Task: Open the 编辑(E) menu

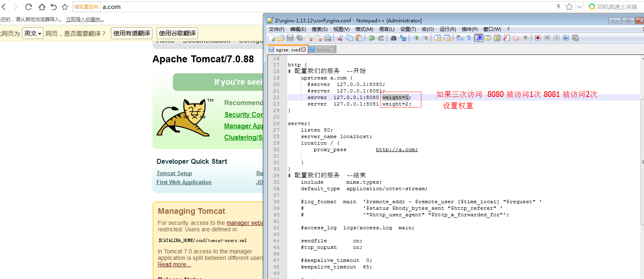Action: click(298, 29)
